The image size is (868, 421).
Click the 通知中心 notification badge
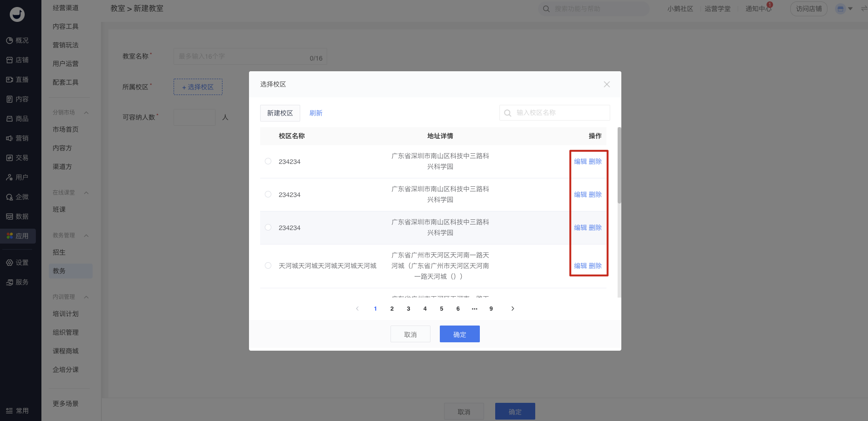coord(769,5)
